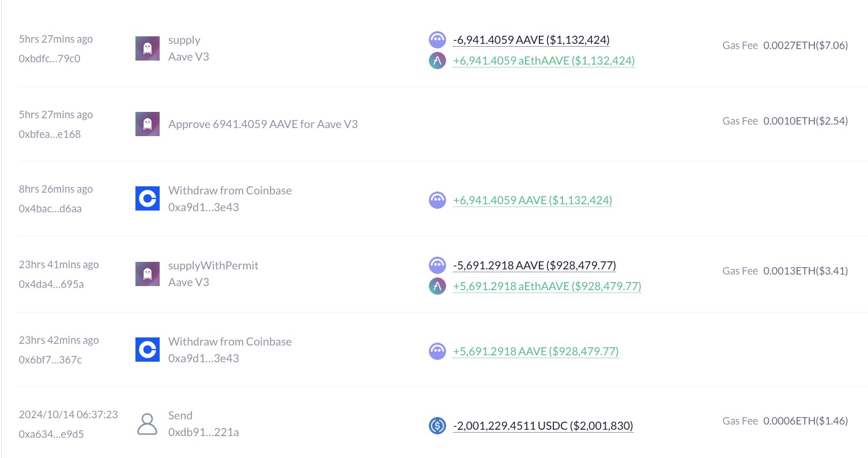The height and width of the screenshot is (458, 868).
Task: Click the user avatar icon beside Send
Action: click(148, 424)
